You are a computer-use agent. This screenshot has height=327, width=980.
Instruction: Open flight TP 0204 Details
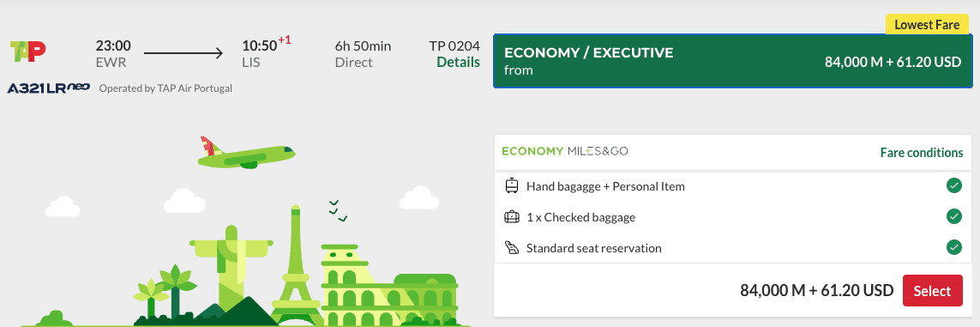[x=458, y=63]
